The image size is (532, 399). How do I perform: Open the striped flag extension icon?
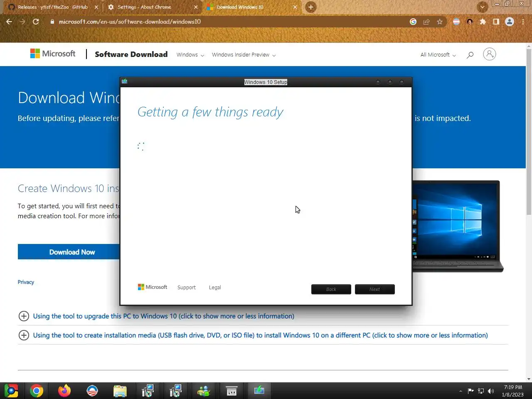point(456,22)
